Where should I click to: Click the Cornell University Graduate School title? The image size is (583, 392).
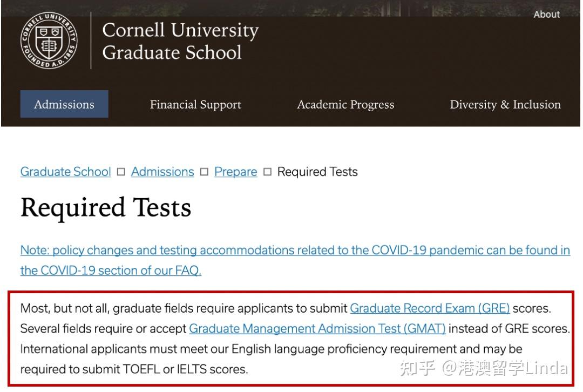pos(180,41)
